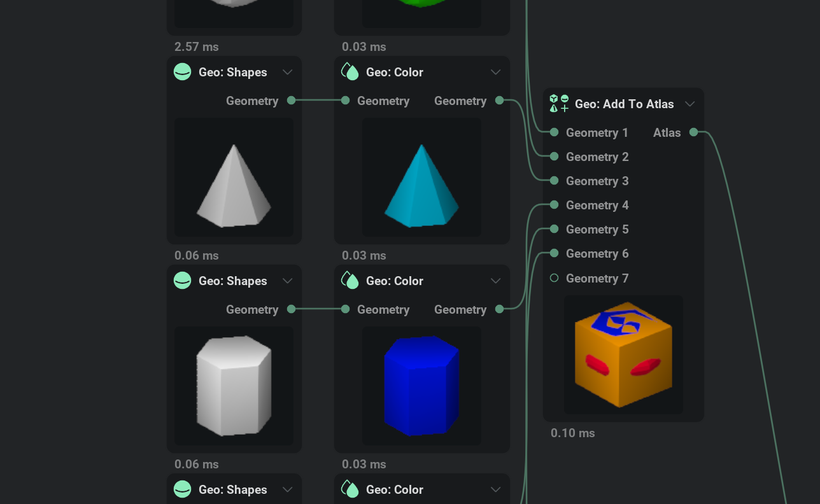The width and height of the screenshot is (820, 504).
Task: Select the Geo: Color droplet icon on the blue prism node
Action: point(350,281)
